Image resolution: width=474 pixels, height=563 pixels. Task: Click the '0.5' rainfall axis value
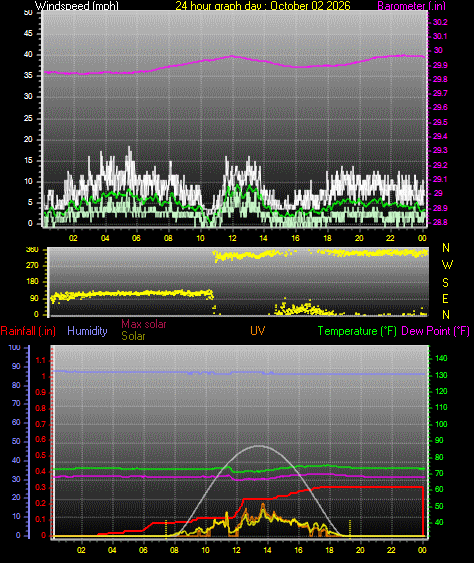click(x=41, y=456)
